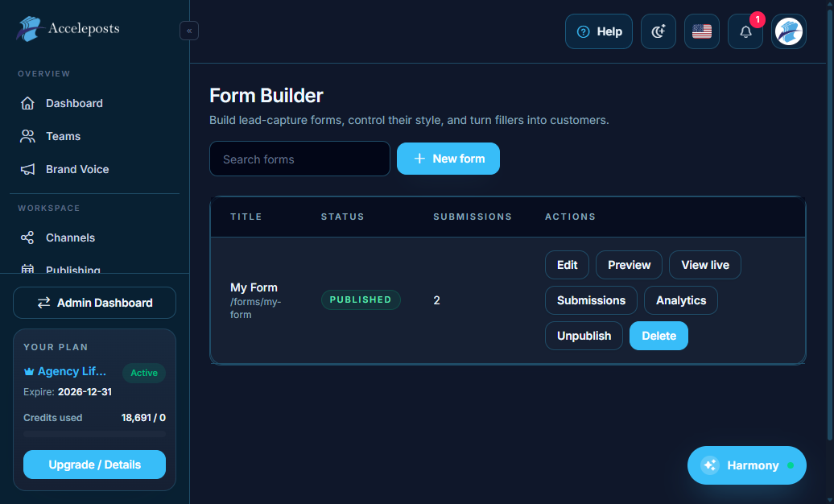This screenshot has height=504, width=834.
Task: Toggle the dark mode moon icon
Action: (x=658, y=31)
